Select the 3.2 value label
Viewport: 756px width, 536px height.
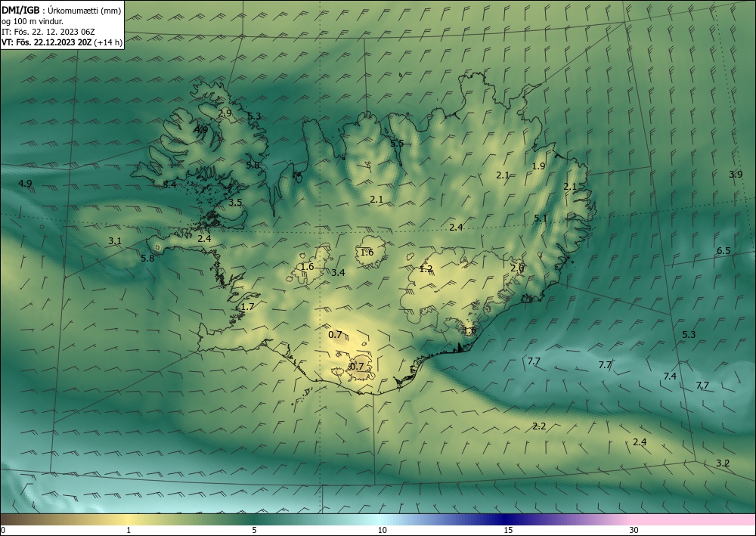click(723, 463)
